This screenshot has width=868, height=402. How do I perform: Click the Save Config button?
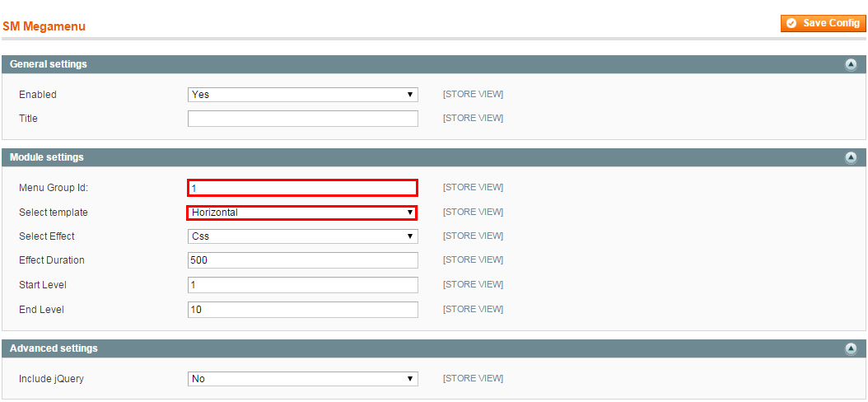(823, 23)
